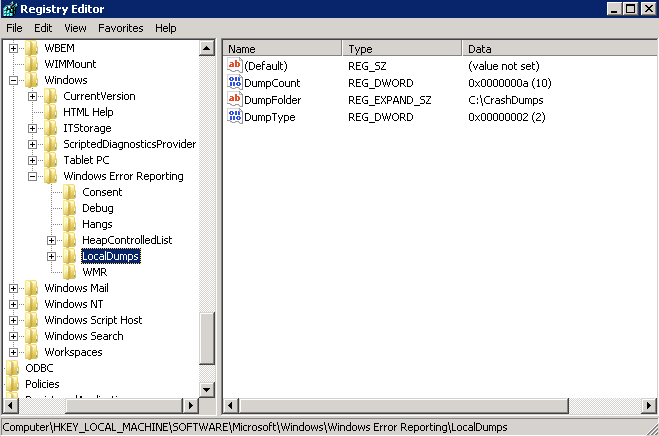This screenshot has width=659, height=436.
Task: Expand the Windows NT key
Action: coord(14,304)
